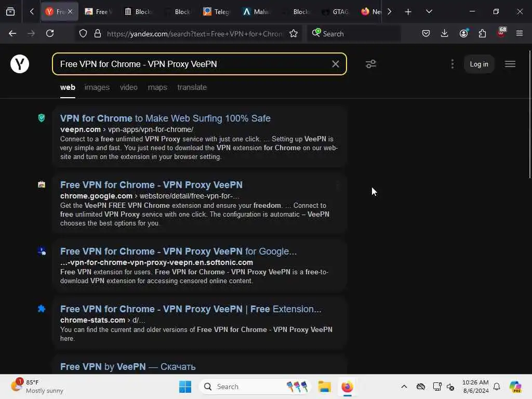The image size is (532, 399).
Task: Open Yandex page hamburger menu
Action: (x=510, y=64)
